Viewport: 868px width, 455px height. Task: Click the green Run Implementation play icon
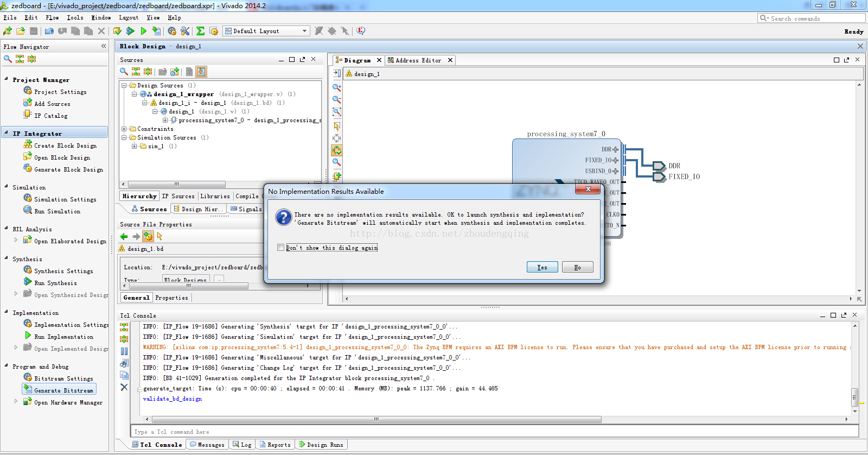tap(144, 31)
